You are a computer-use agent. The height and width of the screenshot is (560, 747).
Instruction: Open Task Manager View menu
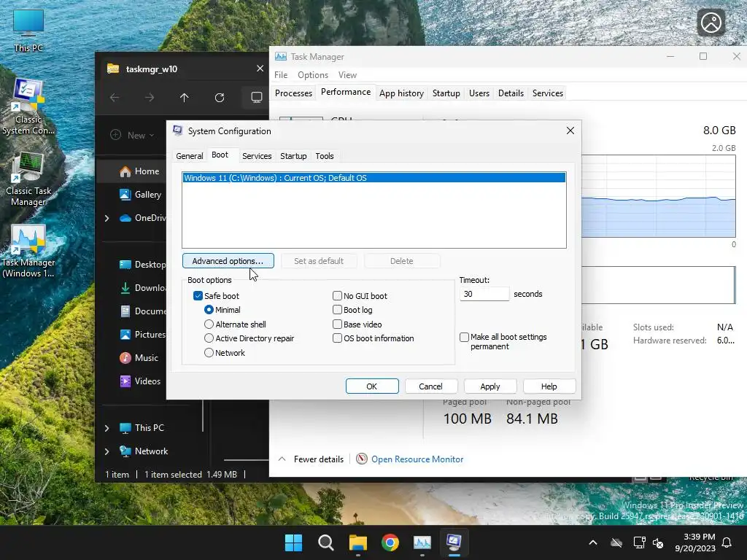coord(347,75)
